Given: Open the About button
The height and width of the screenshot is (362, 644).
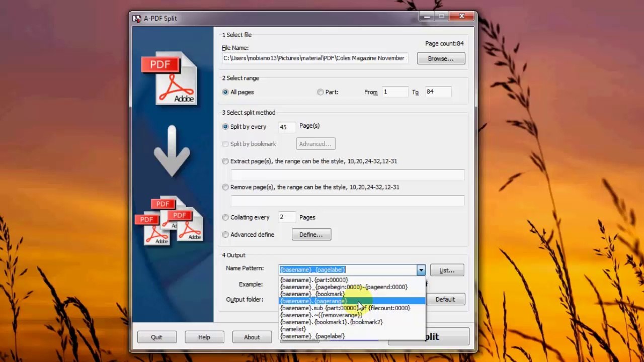Looking at the screenshot, I should click(x=252, y=337).
